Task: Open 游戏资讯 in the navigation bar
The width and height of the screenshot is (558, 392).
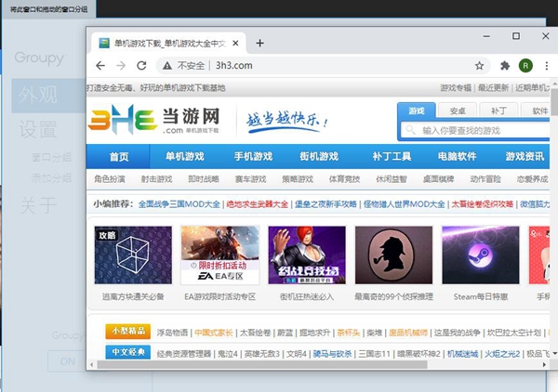Action: pos(525,156)
